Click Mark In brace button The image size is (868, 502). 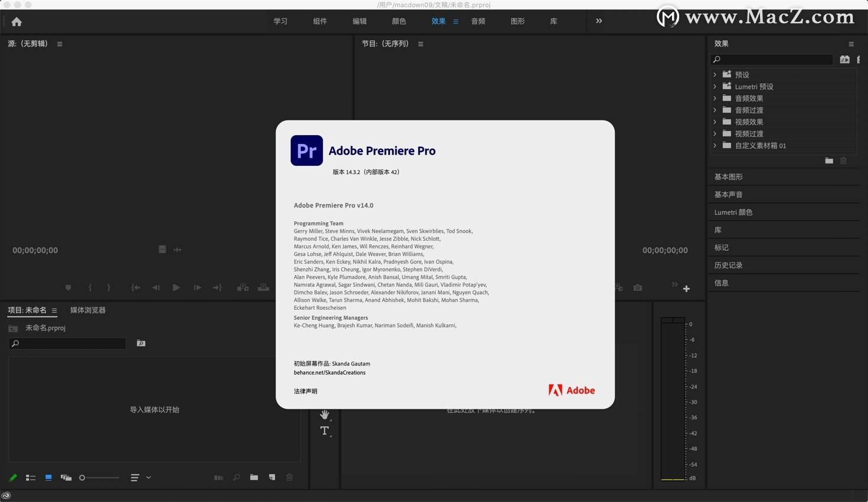point(90,288)
